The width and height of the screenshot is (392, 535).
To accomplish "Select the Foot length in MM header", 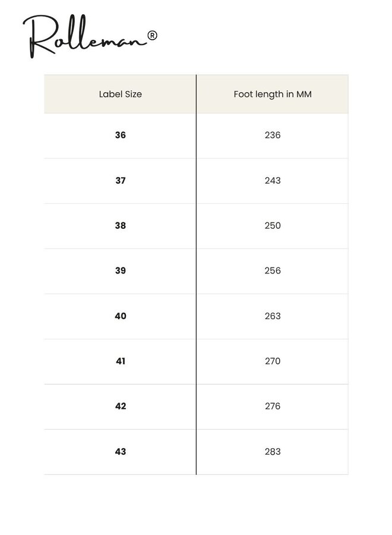I will pos(273,94).
